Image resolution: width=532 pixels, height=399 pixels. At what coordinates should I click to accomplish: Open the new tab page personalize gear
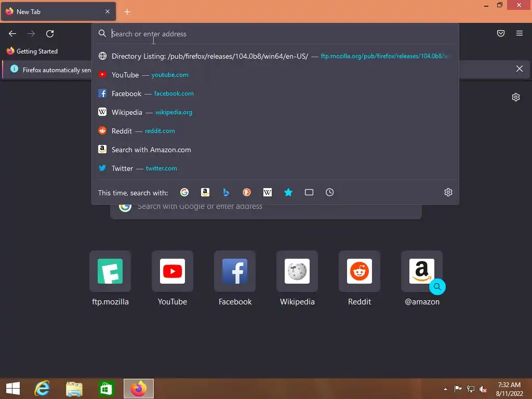coord(516,97)
